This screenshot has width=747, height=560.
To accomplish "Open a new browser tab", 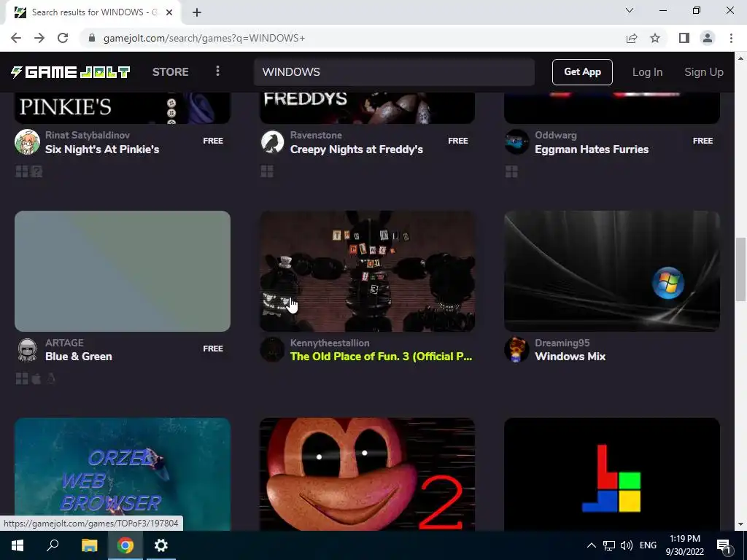I will (197, 12).
